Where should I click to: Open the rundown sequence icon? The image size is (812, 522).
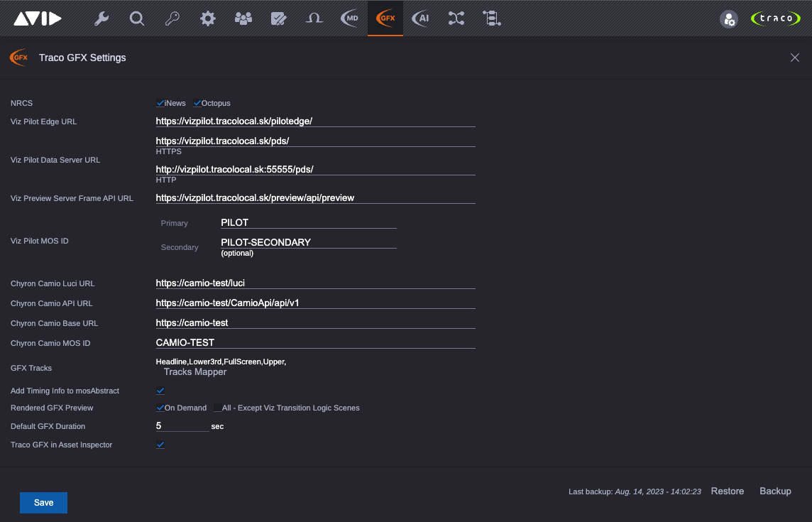(x=491, y=18)
